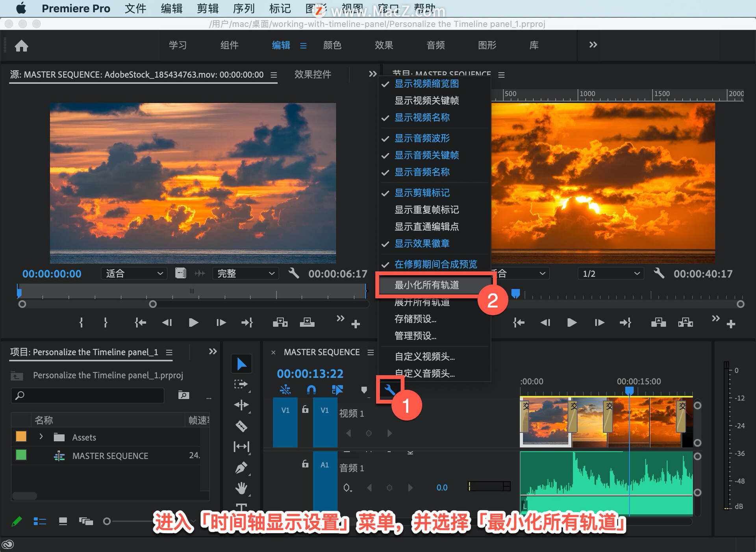Choose 最小化所有轨道 from menu
The height and width of the screenshot is (552, 756).
coord(427,285)
